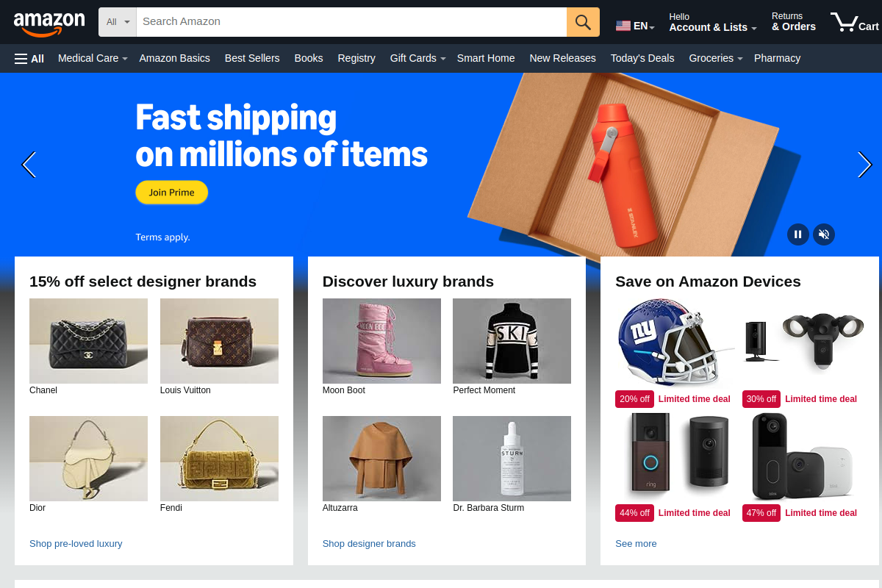Viewport: 882px width, 588px height.
Task: Click inside the Search Amazon field
Action: click(351, 22)
